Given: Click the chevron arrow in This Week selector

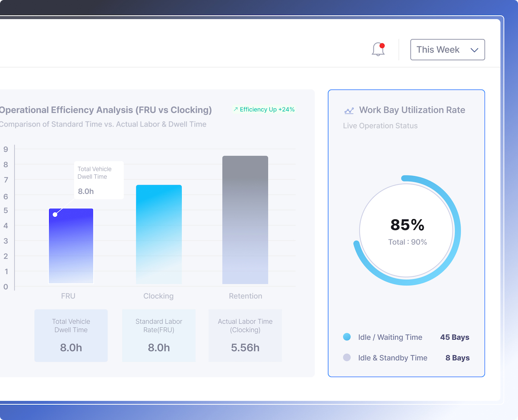Looking at the screenshot, I should [474, 50].
